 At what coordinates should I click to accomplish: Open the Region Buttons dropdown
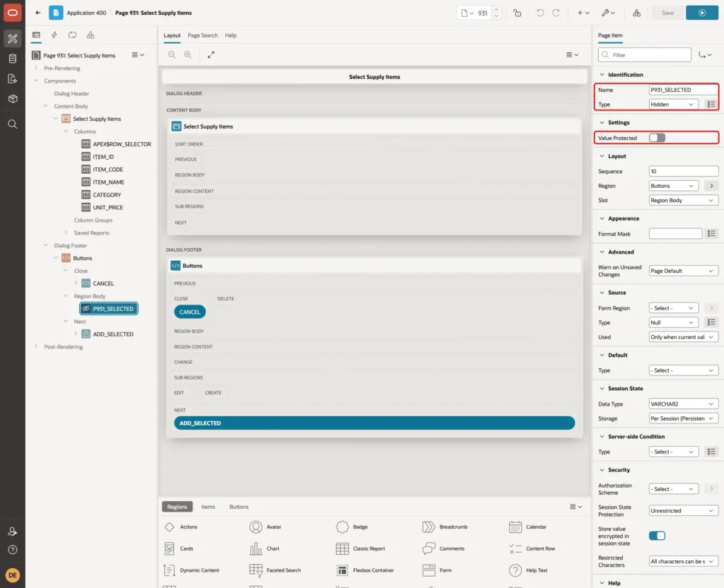point(673,186)
